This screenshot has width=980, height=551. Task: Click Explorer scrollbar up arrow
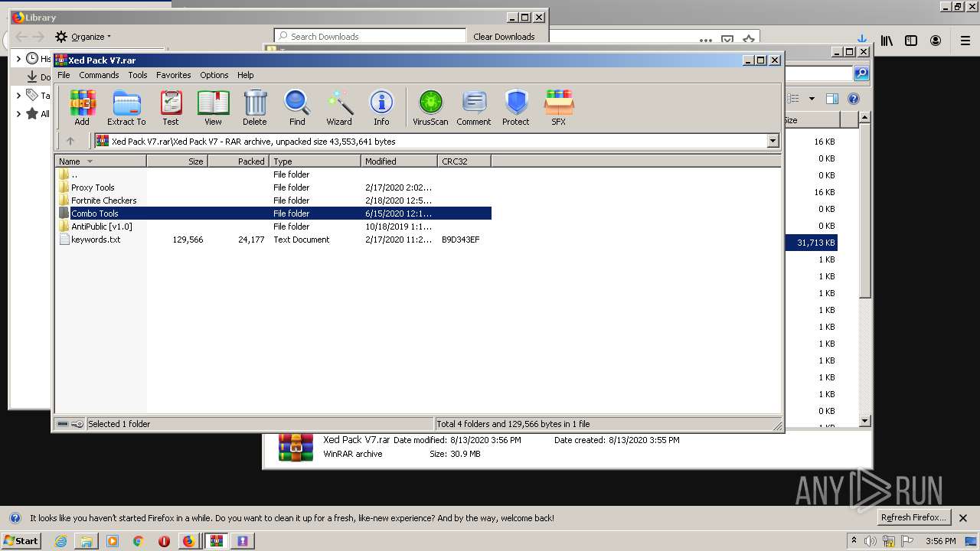(x=865, y=118)
